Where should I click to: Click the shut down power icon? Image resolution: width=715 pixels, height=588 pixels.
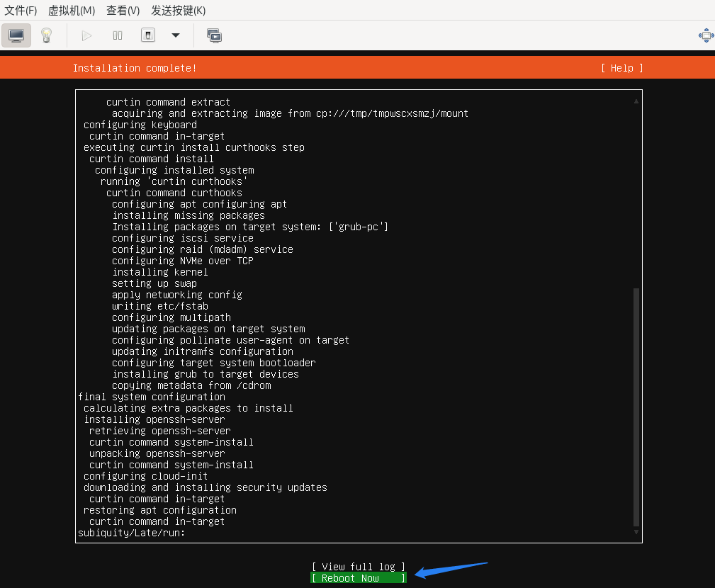click(147, 35)
